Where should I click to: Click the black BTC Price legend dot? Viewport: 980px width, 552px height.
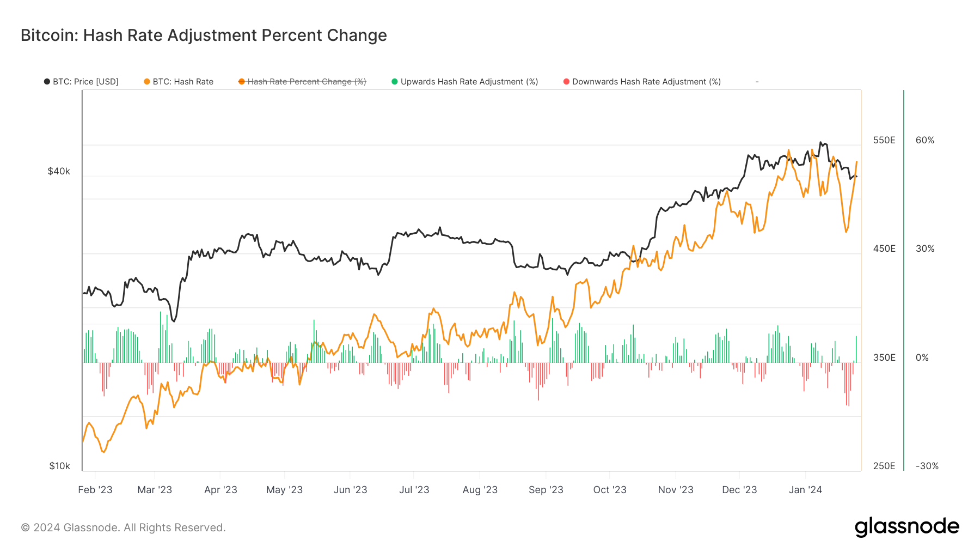pos(47,82)
